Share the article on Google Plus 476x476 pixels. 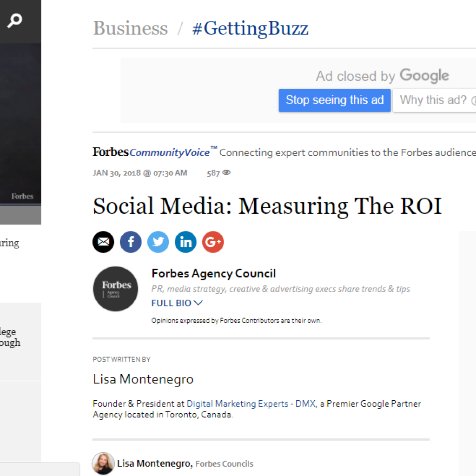click(213, 242)
